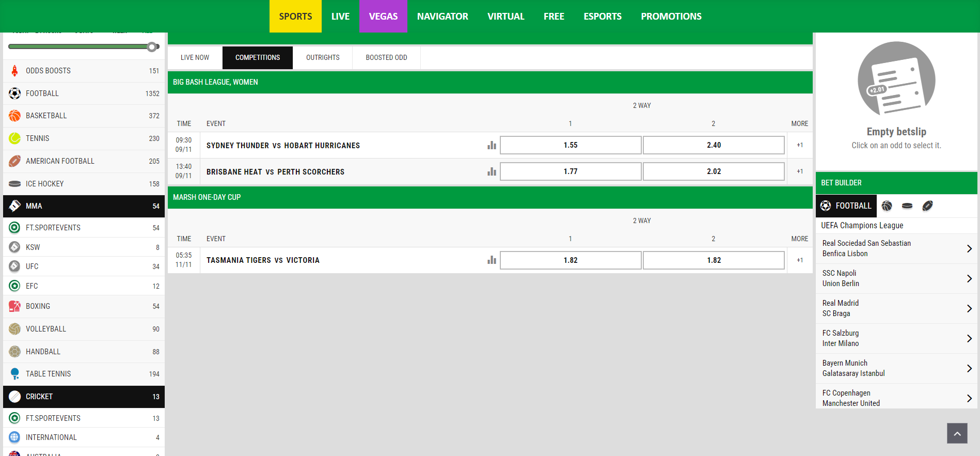This screenshot has width=980, height=456.
Task: Click the scroll-to-top arrow button
Action: (957, 433)
